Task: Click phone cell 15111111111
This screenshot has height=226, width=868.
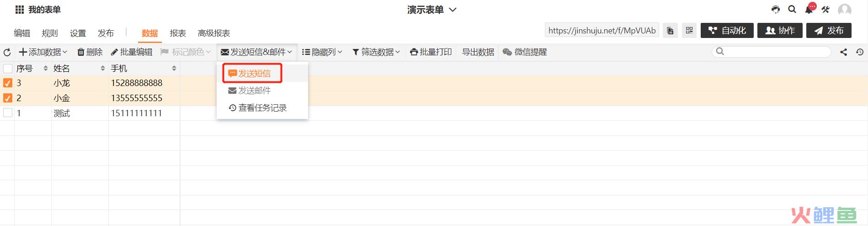Action: pyautogui.click(x=144, y=113)
